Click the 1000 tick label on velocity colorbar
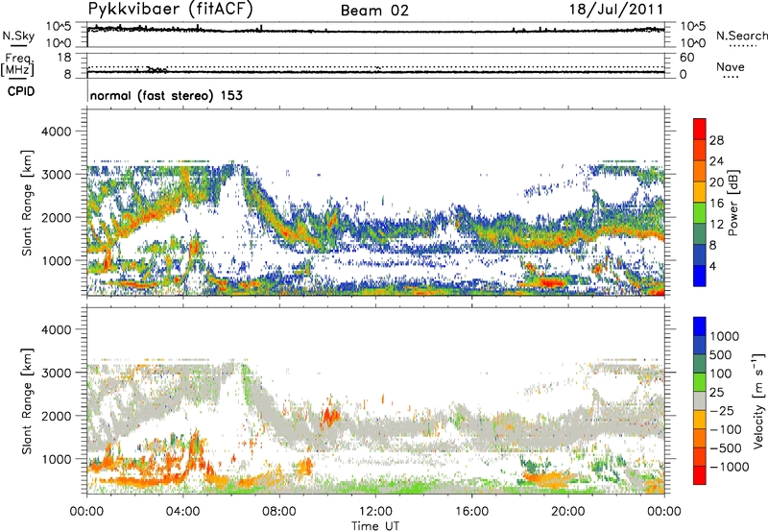This screenshot has height=532, width=768. coord(725,336)
